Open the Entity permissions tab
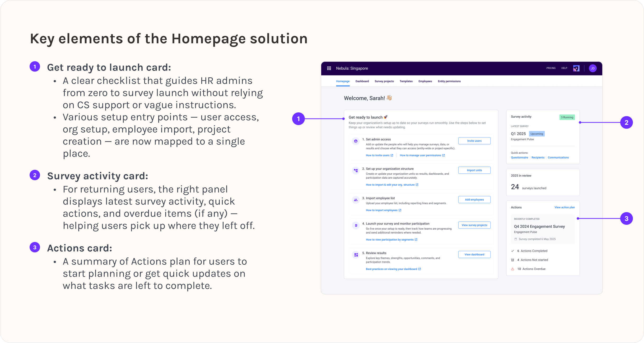644x343 pixels. pos(449,81)
